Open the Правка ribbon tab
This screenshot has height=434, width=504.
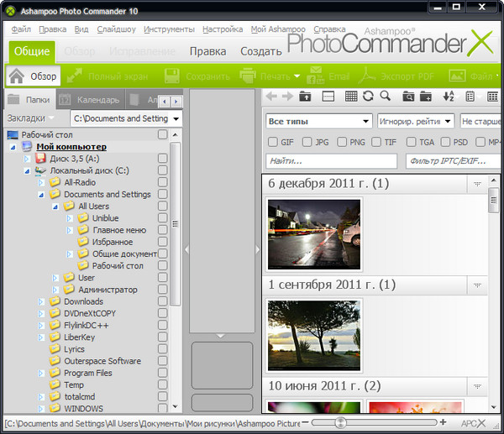pos(207,50)
